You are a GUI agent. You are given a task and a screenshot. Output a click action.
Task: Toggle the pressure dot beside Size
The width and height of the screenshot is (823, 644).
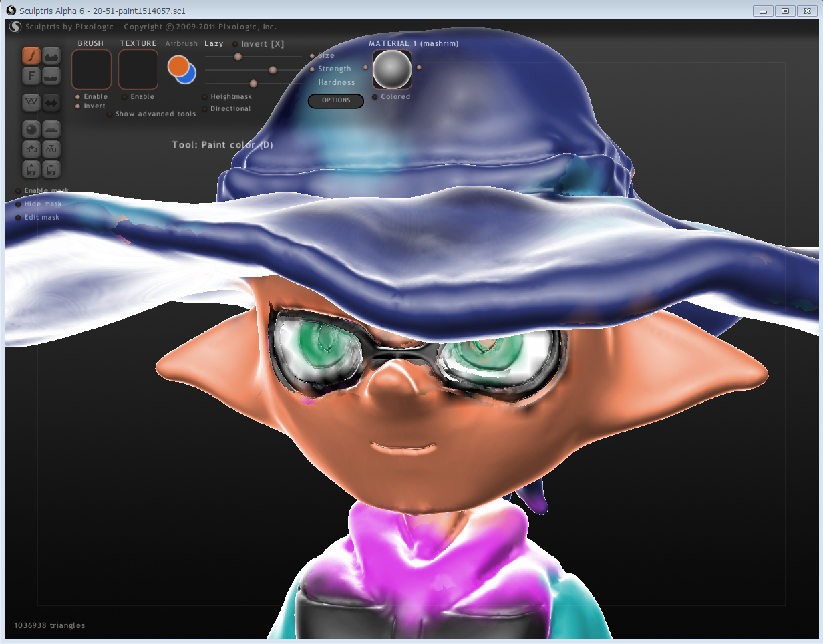click(312, 56)
